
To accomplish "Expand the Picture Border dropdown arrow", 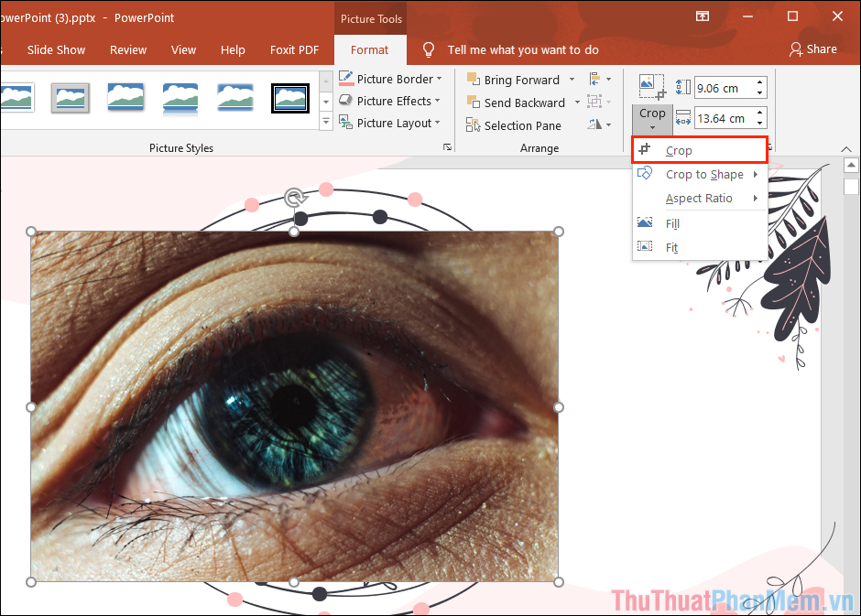I will pyautogui.click(x=439, y=79).
